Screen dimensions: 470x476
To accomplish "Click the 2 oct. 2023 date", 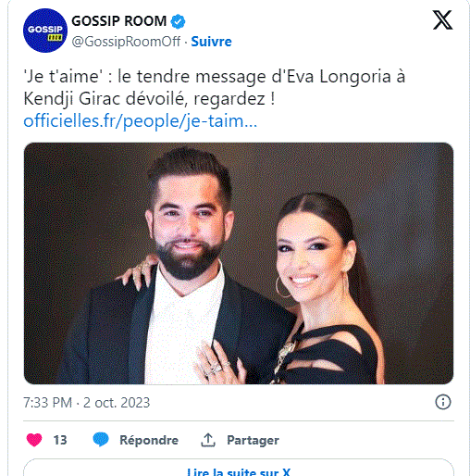I will click(x=117, y=403).
